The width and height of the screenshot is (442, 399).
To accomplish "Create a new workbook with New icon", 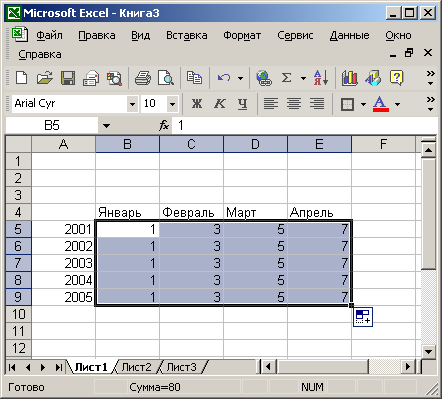I will pos(22,78).
